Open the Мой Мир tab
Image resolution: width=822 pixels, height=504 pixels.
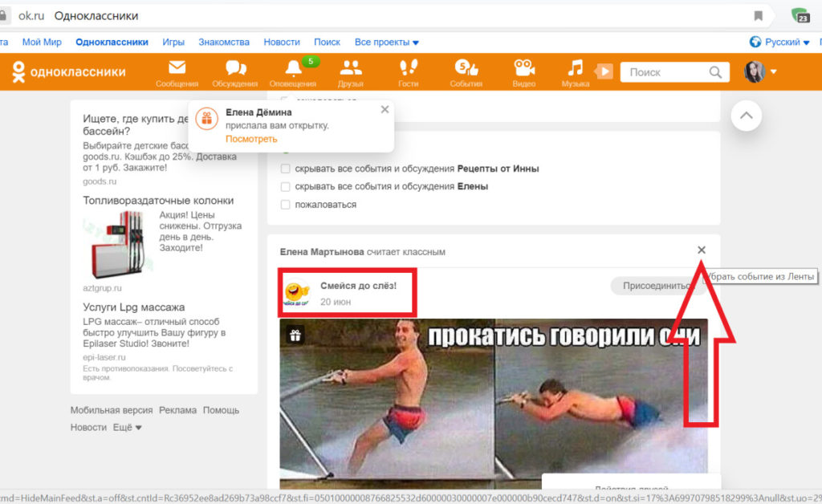point(42,43)
